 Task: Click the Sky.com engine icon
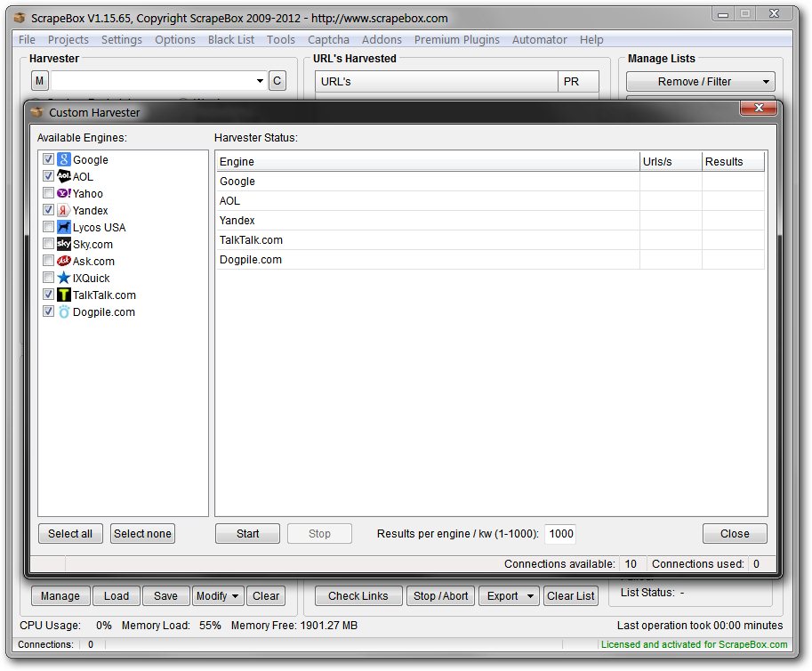64,245
